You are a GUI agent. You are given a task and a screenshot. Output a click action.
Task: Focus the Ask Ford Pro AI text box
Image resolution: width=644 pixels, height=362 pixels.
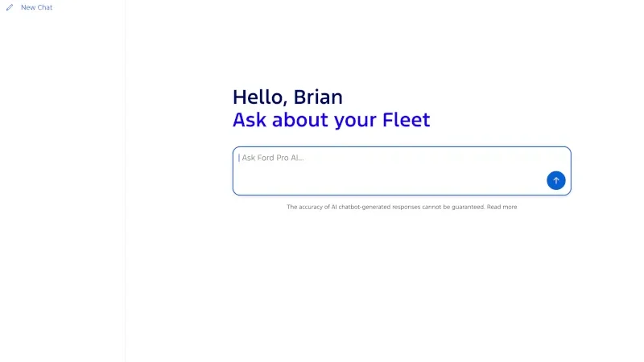(x=402, y=171)
